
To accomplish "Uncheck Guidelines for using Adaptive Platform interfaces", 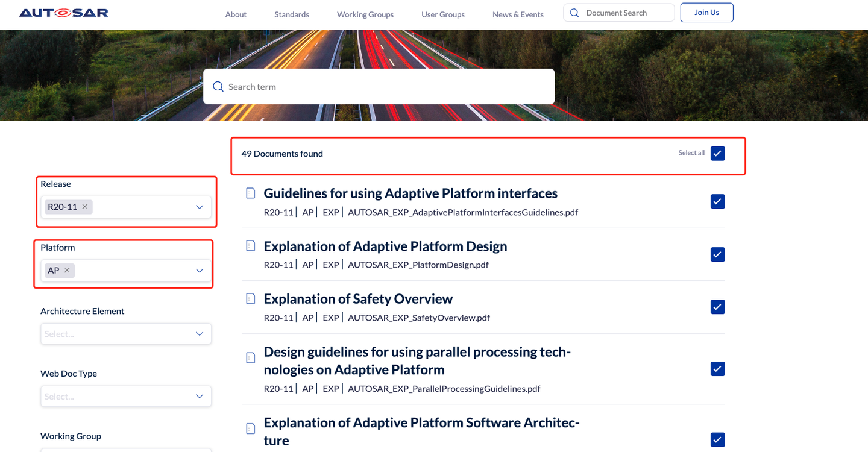I will [717, 201].
